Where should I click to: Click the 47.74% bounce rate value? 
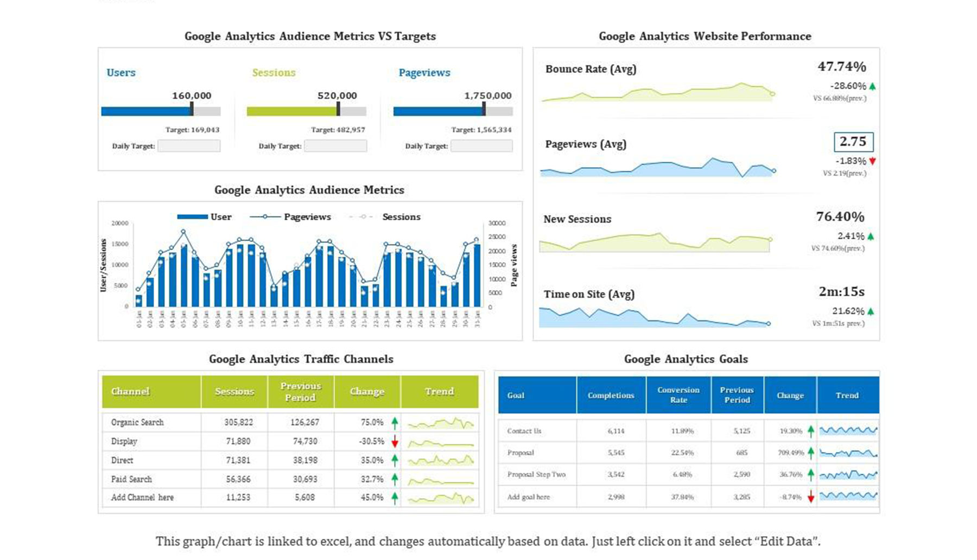click(842, 66)
